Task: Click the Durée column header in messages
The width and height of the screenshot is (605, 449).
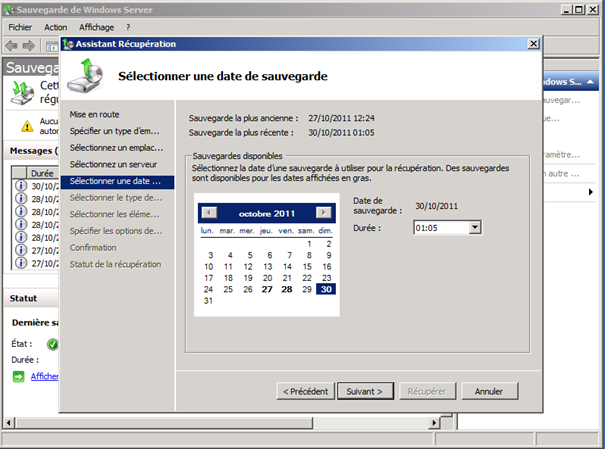Action: click(42, 173)
